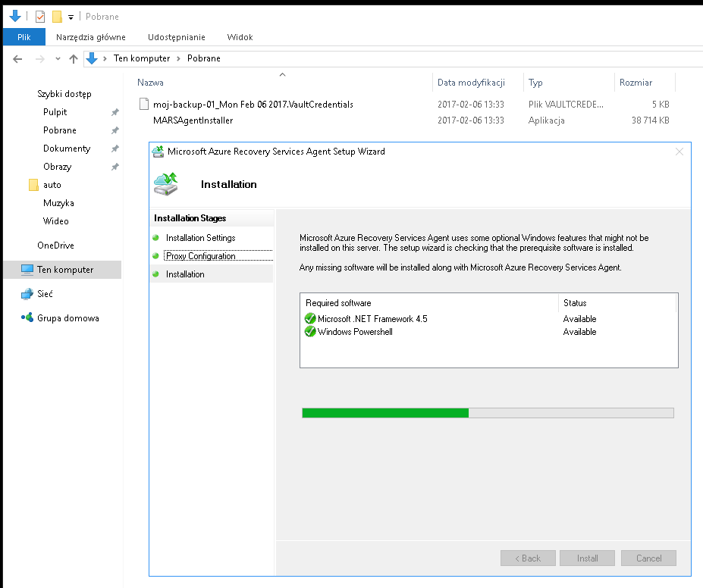Select the MARSAgentInstaller file
Image resolution: width=703 pixels, height=588 pixels.
coord(193,120)
